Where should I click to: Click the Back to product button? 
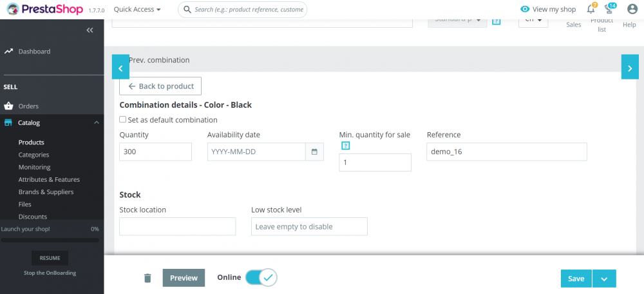click(x=160, y=86)
